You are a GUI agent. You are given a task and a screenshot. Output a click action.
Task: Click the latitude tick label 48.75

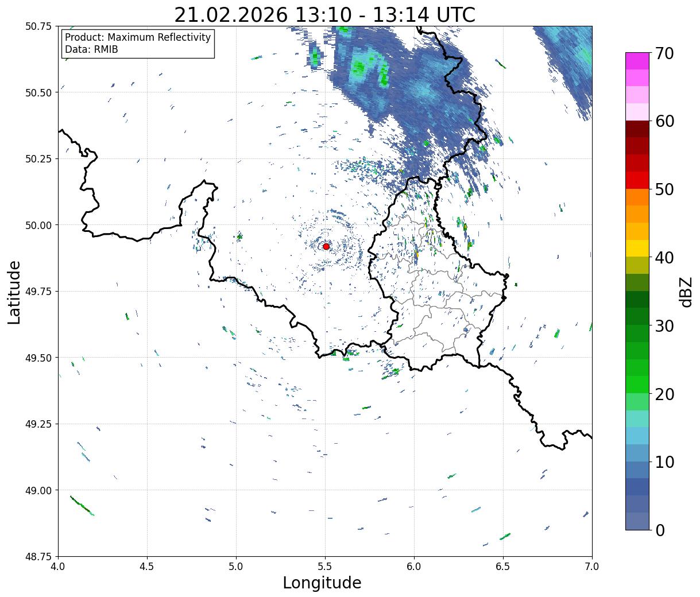[38, 557]
